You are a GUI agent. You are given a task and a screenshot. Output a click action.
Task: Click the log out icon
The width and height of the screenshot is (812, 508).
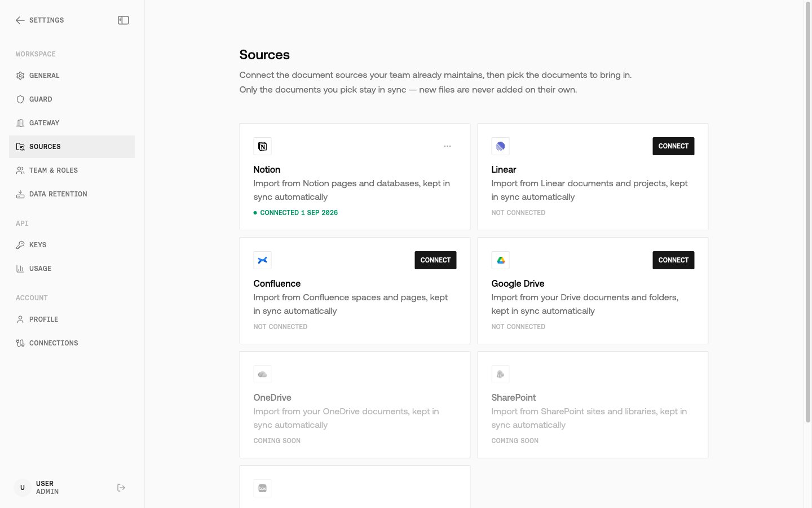pos(121,488)
